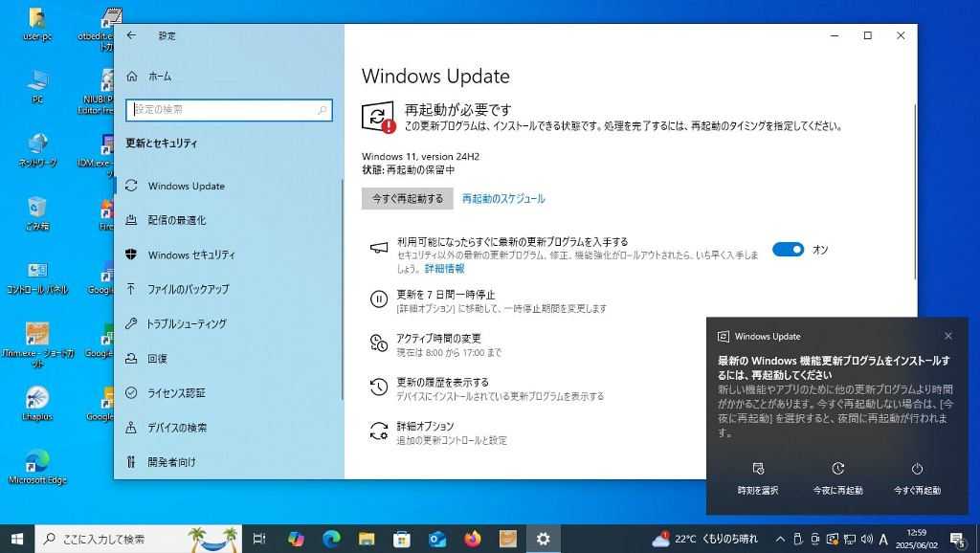Open the taskbar clock showing 12:59

917,539
